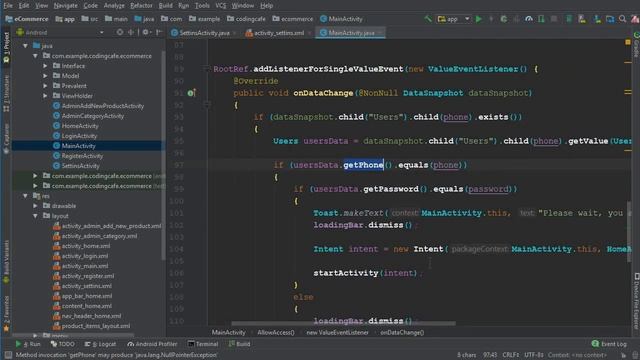Close the MainActivity.java editor tab
This screenshot has height=360, width=640.
[x=380, y=33]
